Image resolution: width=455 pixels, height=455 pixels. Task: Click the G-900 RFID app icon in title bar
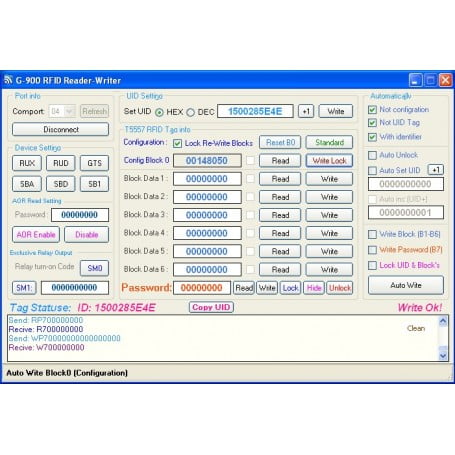(x=8, y=80)
